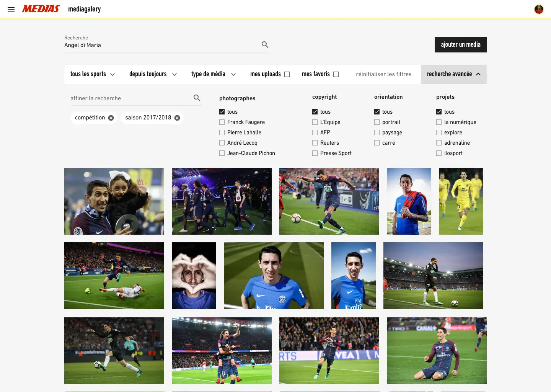
Task: Check Jean-Claude Pichon photographer
Action: 222,153
